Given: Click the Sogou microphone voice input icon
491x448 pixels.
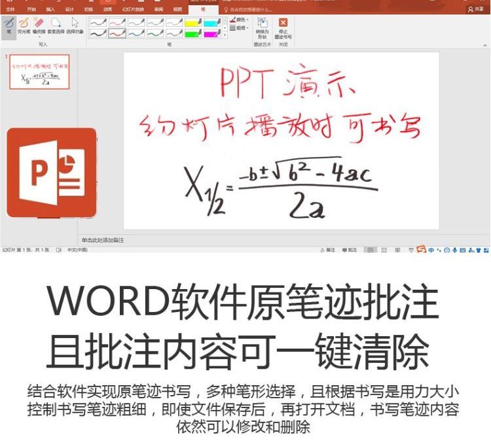Looking at the screenshot, I should click(x=455, y=250).
